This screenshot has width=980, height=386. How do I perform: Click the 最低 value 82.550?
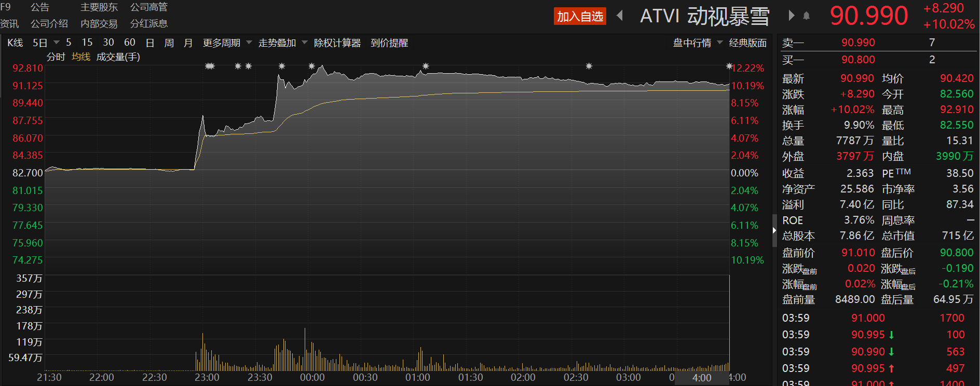click(957, 125)
